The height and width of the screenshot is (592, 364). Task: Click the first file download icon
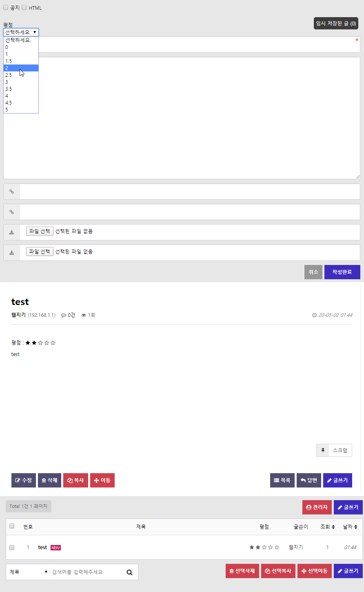point(12,232)
